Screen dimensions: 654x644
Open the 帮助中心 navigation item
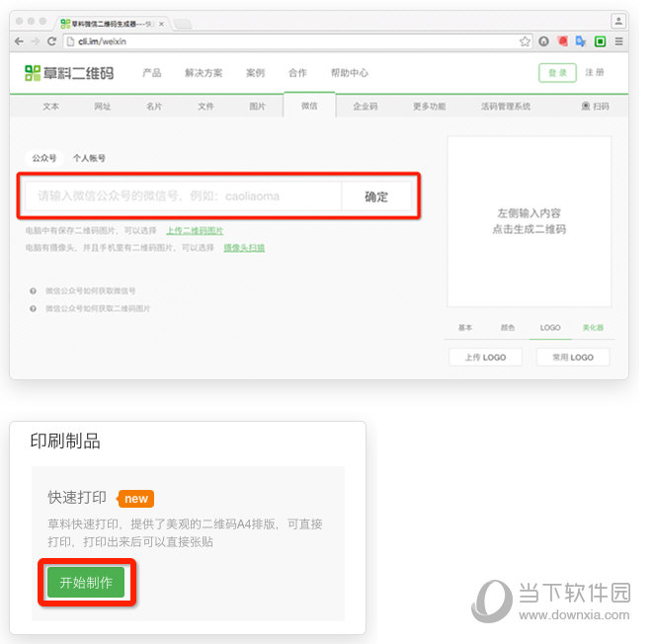pyautogui.click(x=350, y=73)
